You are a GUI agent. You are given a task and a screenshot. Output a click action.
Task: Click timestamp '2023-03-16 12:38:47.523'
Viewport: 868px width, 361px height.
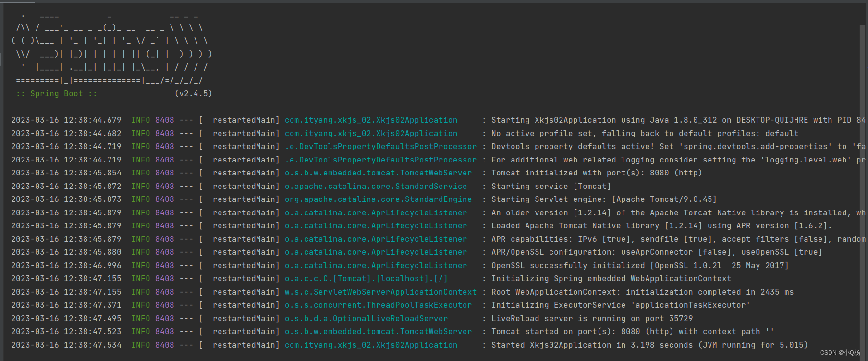(66, 332)
